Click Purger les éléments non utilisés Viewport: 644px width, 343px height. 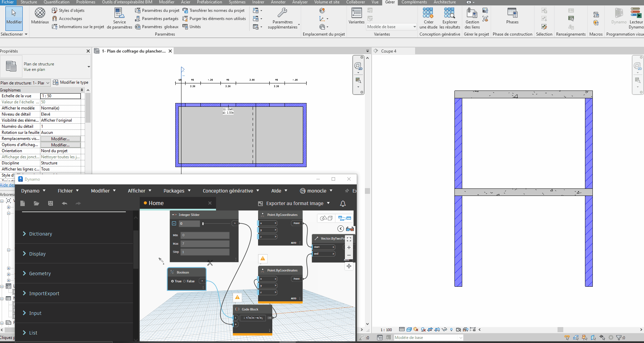(214, 19)
